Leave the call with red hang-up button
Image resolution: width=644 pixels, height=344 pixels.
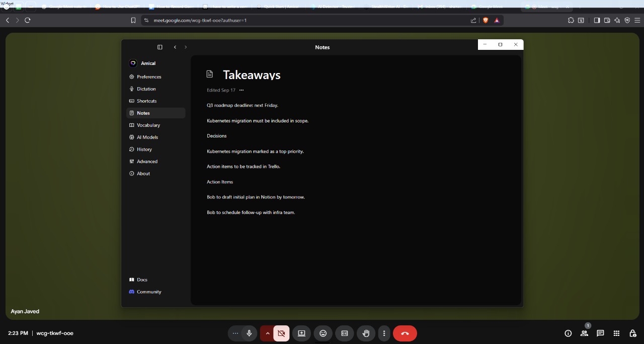pyautogui.click(x=405, y=333)
